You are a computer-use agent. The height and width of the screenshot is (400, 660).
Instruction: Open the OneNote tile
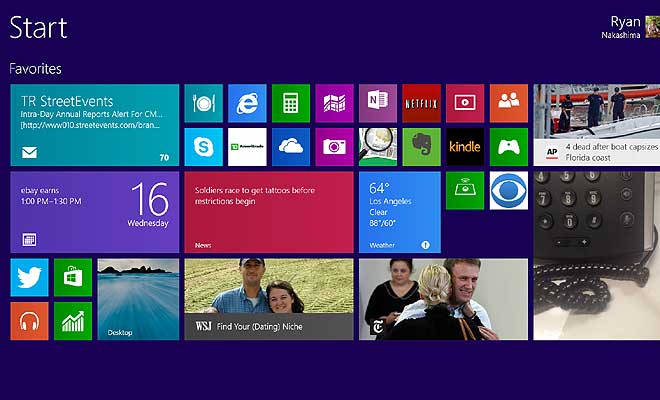378,103
